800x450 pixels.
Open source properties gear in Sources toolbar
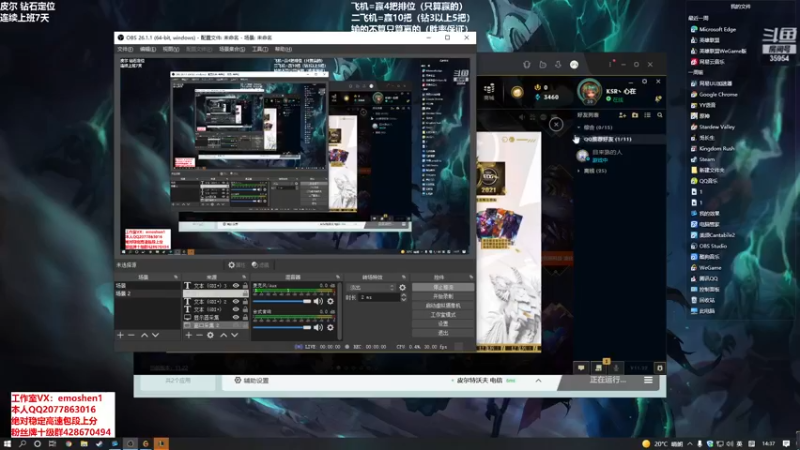tap(210, 335)
